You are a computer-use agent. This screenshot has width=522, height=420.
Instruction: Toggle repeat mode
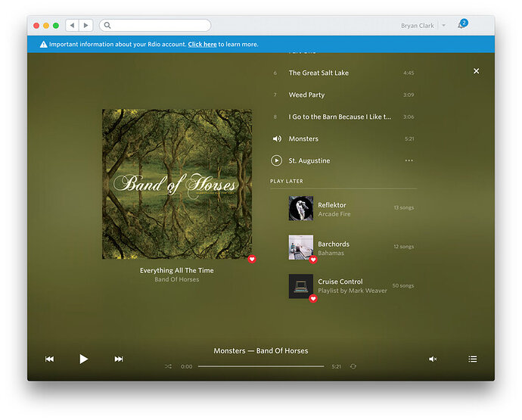(353, 366)
